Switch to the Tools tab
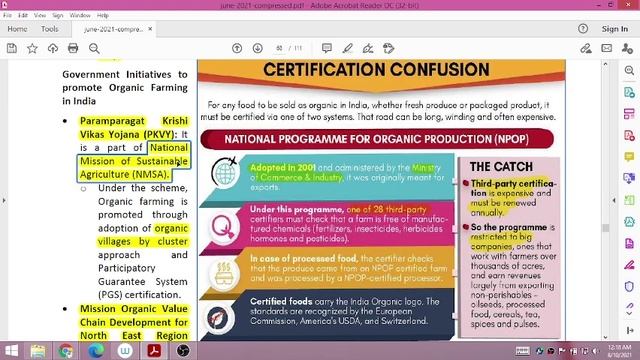640x360 pixels. (50, 29)
